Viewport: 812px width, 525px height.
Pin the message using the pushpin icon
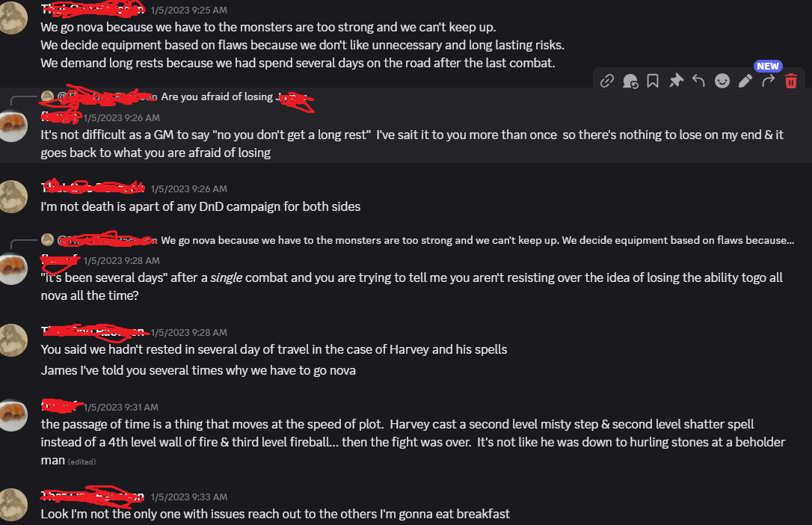[676, 81]
